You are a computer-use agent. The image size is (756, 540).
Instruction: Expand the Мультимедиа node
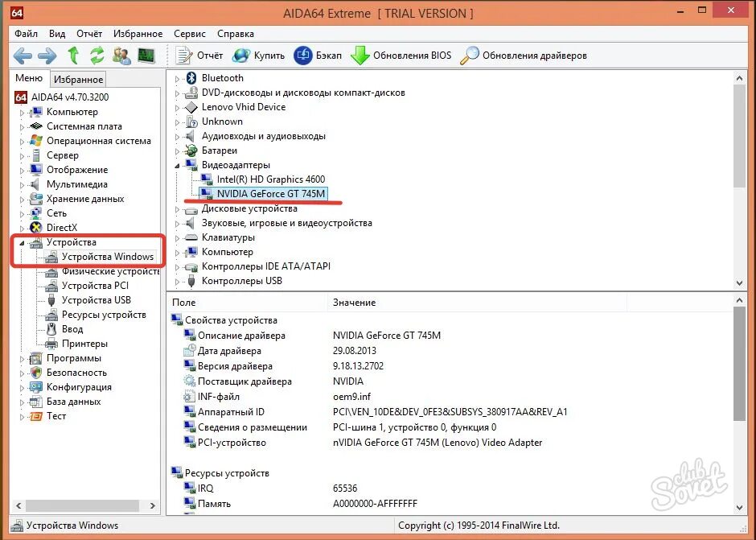[22, 185]
